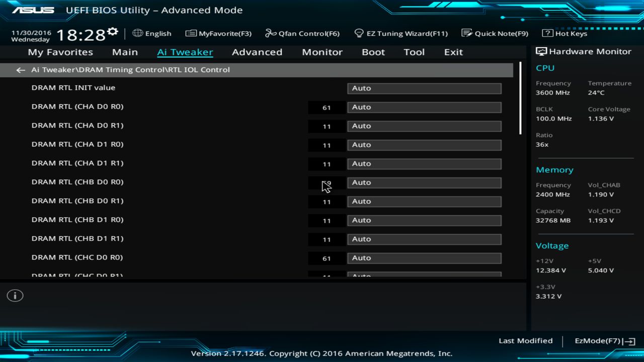Open DRAM RTL (CHA D0 R0) Auto dropdown

pos(424,107)
